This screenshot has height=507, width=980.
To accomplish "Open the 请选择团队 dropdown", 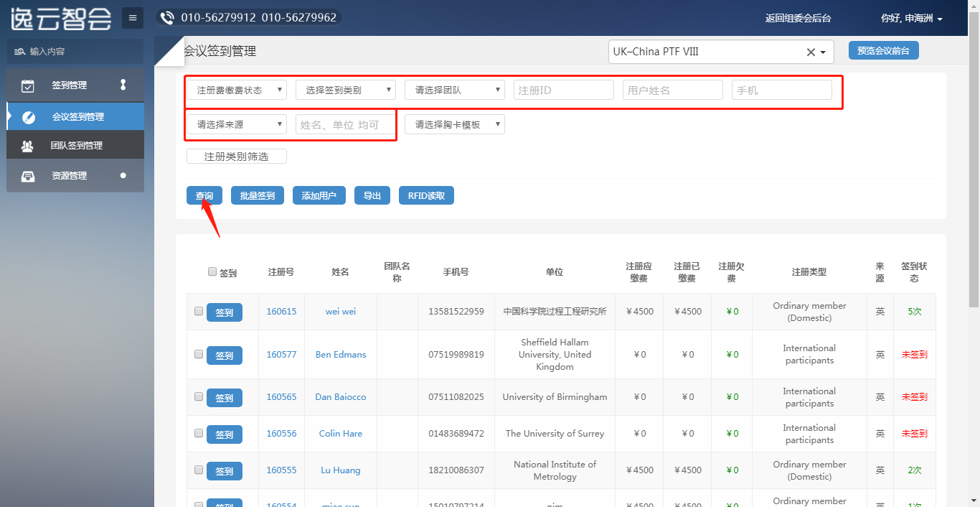I will point(455,90).
